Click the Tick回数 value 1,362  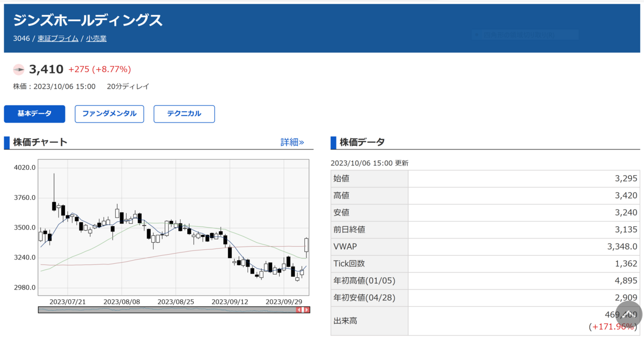click(x=626, y=263)
